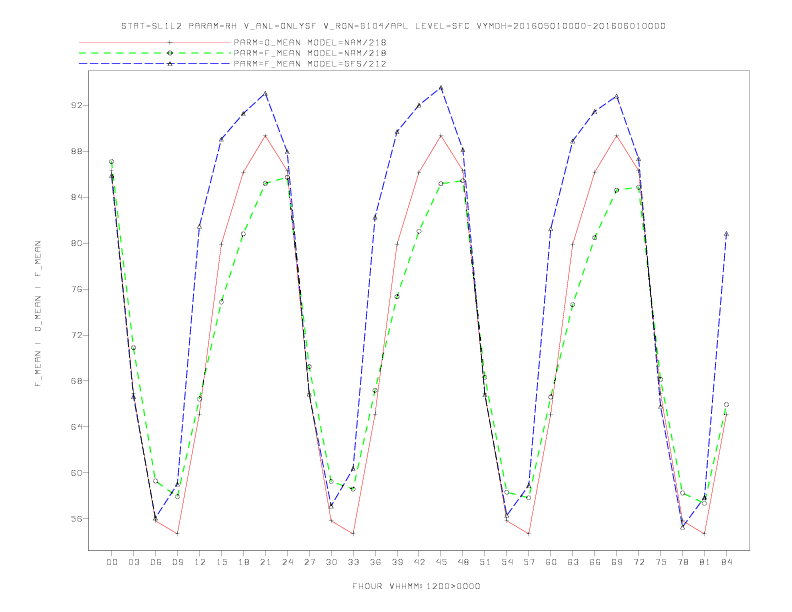Viewport: 792px width, 612px height.
Task: Click green NAM circle marker at hour 03
Action: point(133,348)
